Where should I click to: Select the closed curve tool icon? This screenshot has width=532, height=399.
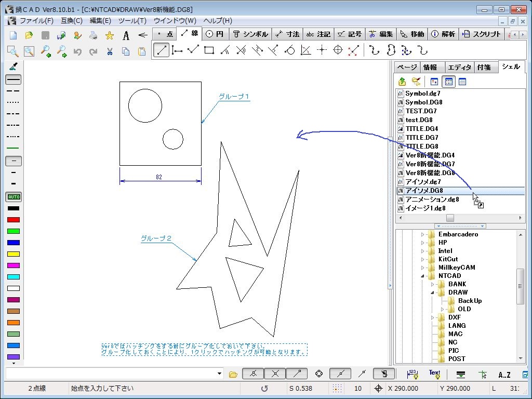[391, 50]
